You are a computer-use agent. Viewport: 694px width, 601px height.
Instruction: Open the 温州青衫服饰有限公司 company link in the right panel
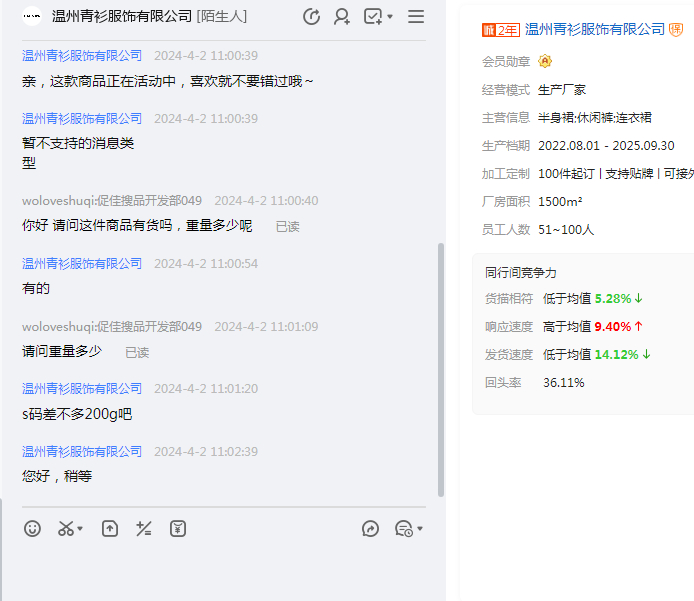(594, 30)
